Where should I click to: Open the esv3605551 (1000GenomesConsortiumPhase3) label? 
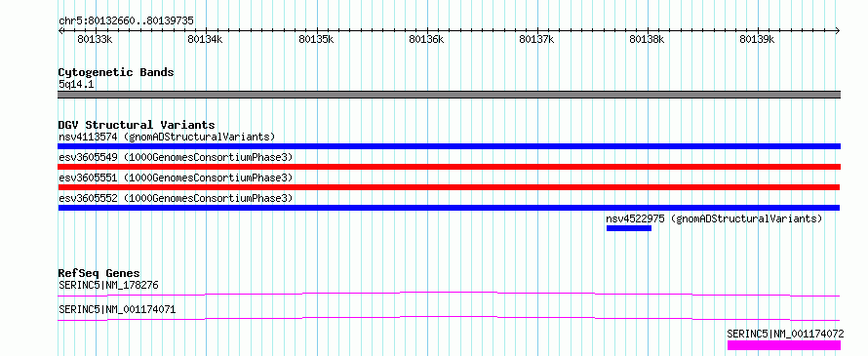click(175, 178)
